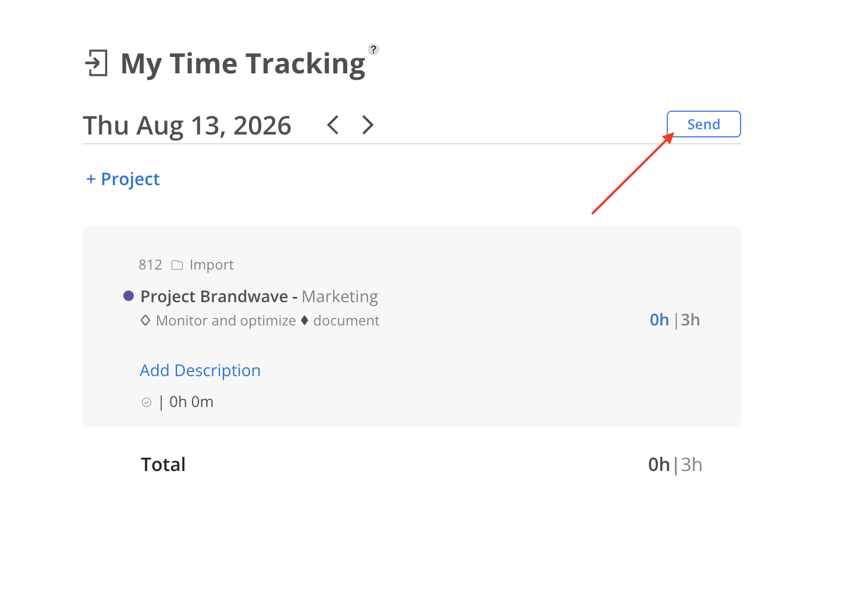
Task: Click the filled diamond before document
Action: coord(304,320)
